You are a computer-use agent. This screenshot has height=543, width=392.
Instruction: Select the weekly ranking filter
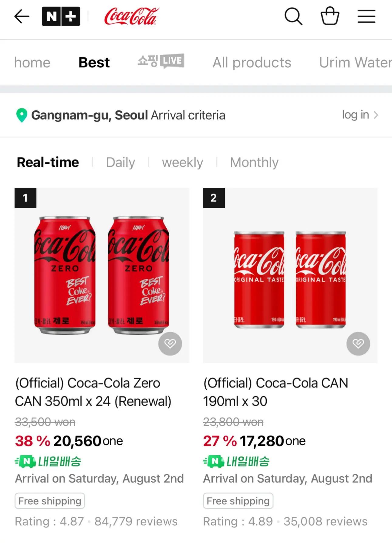coord(182,162)
